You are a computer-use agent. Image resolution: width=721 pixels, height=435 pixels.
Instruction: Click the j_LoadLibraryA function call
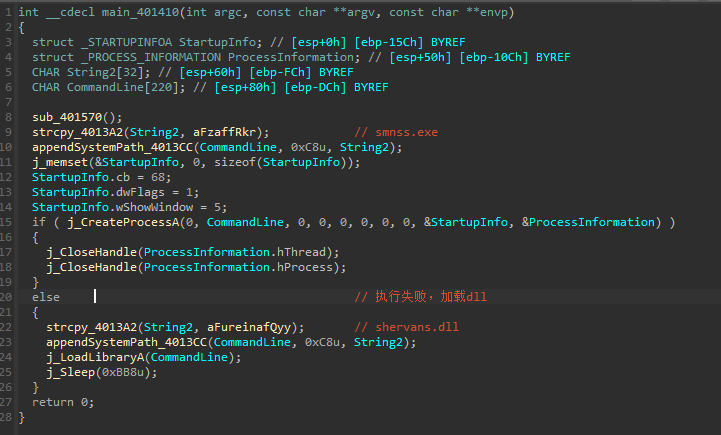95,357
